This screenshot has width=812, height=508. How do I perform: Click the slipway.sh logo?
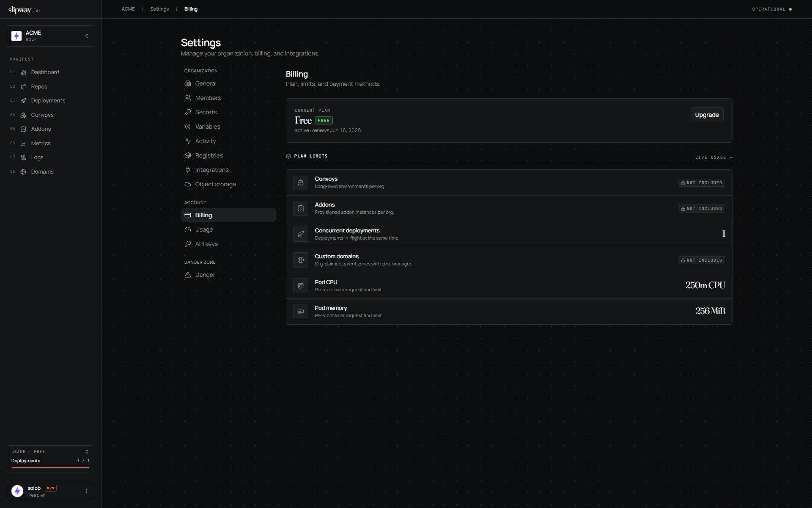click(24, 10)
